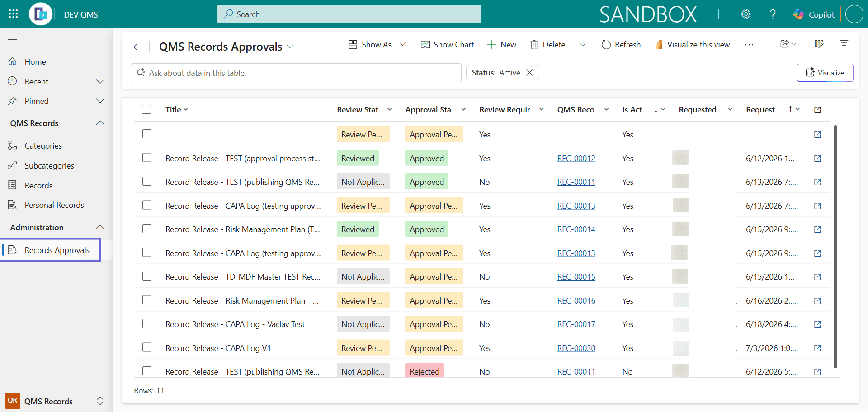Check the CAPA Log - Vaclav Test row
Screen dimensions: 868x412
(x=147, y=323)
